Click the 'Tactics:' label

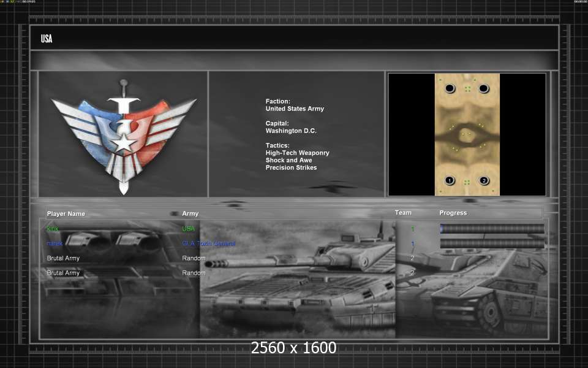[x=277, y=145]
